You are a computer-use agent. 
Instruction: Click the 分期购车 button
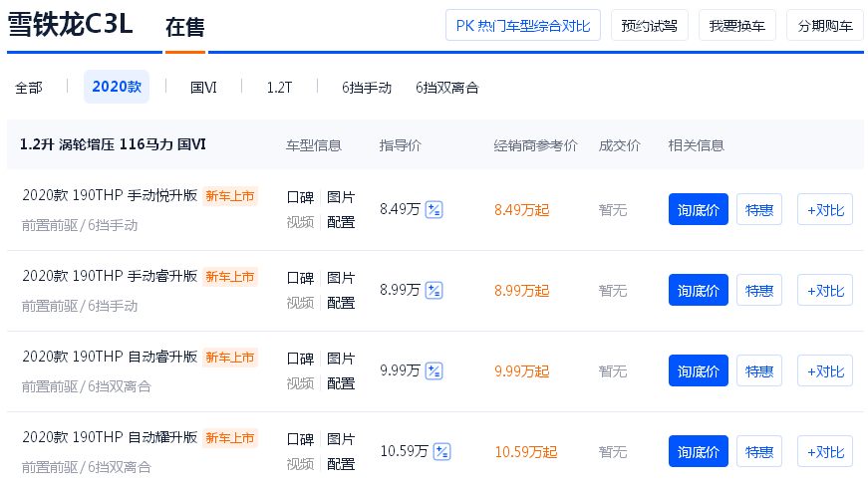(x=825, y=26)
